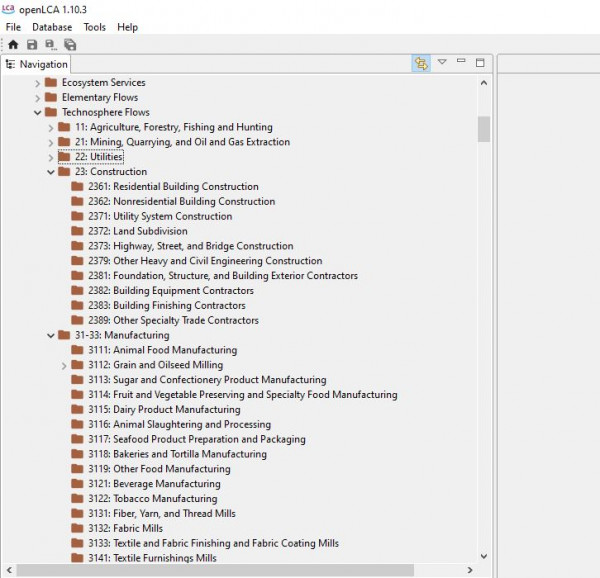Select 3119: Other Food Manufacturing
The image size is (600, 578).
tap(159, 469)
